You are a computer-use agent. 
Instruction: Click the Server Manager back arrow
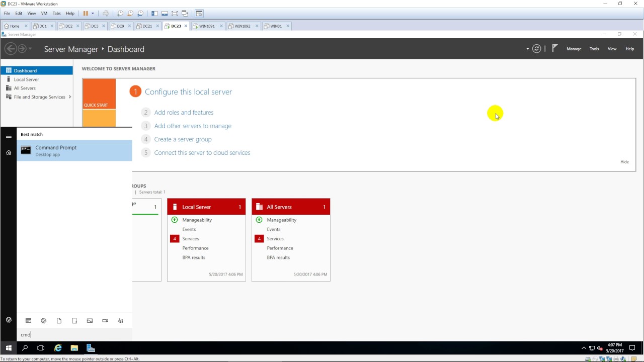(x=11, y=49)
